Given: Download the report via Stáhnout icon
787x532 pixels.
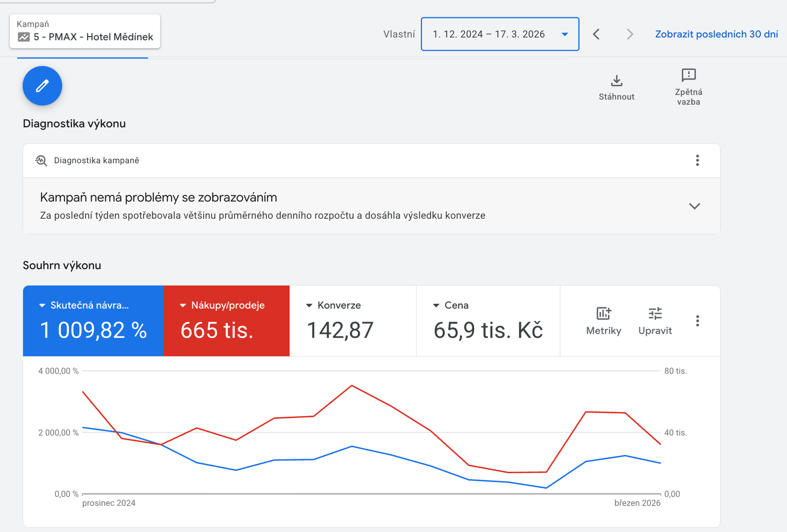Looking at the screenshot, I should coord(616,81).
